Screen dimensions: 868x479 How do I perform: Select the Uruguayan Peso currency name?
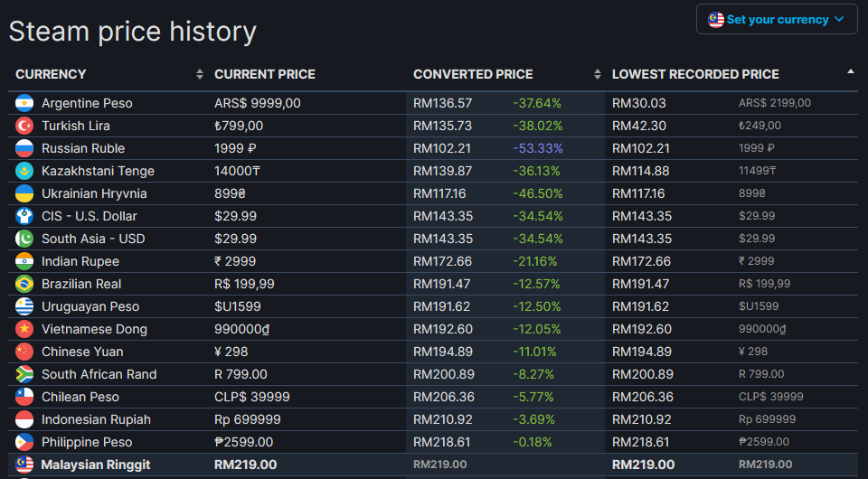click(90, 307)
